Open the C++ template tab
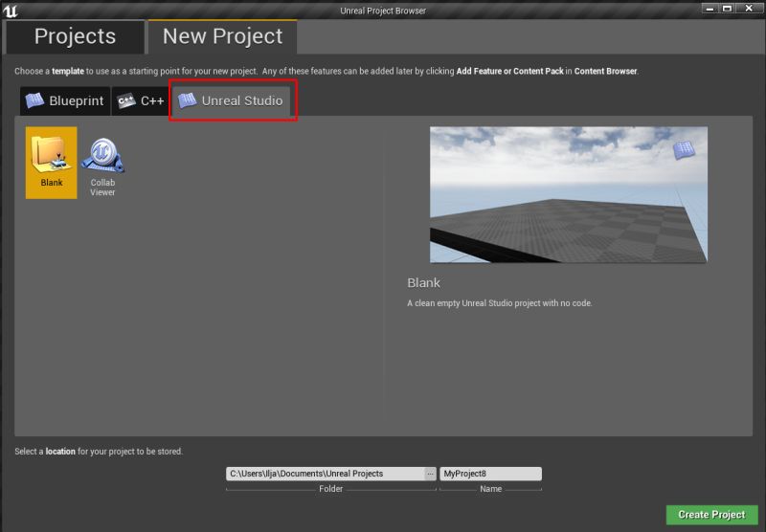This screenshot has height=532, width=766. pyautogui.click(x=141, y=101)
